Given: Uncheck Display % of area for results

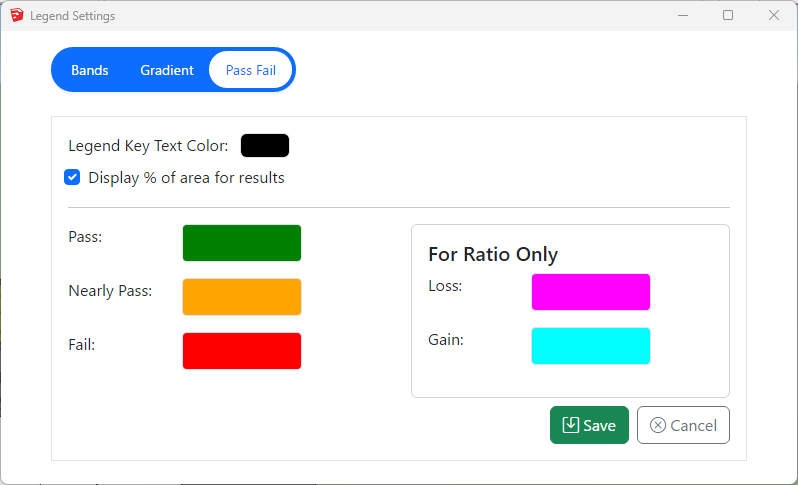Looking at the screenshot, I should [x=73, y=178].
